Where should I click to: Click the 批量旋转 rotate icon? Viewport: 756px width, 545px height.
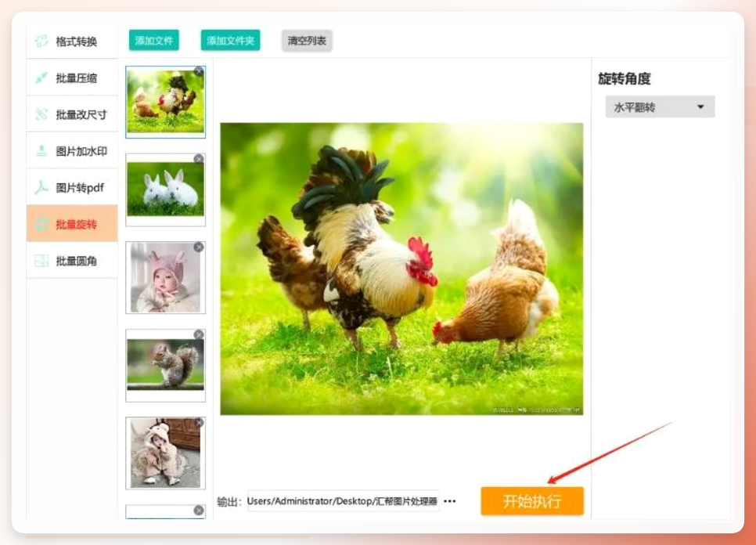41,224
